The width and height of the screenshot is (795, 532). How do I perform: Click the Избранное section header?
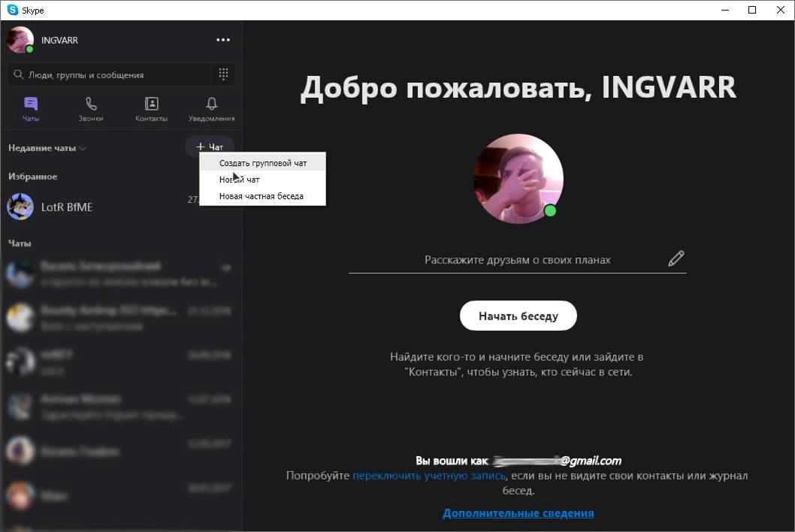pos(33,177)
